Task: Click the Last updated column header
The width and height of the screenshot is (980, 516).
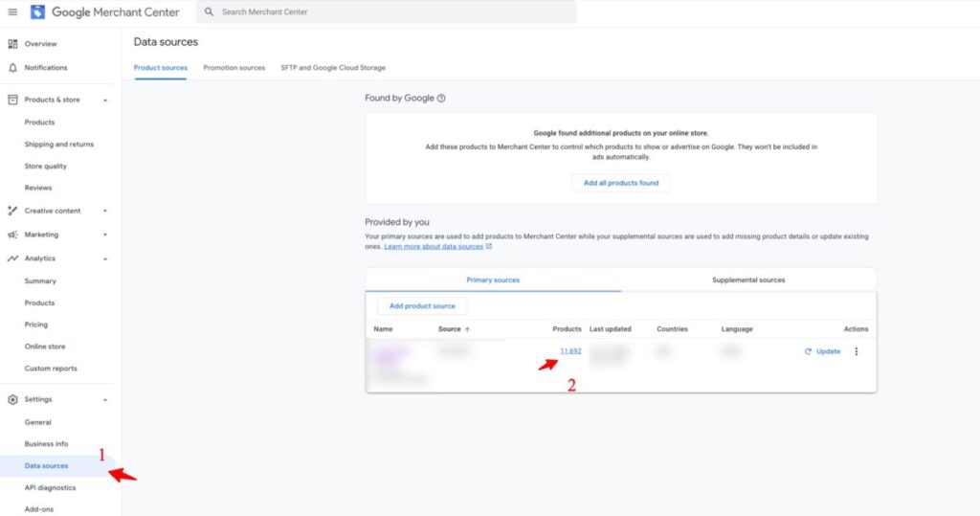Action: (x=610, y=329)
